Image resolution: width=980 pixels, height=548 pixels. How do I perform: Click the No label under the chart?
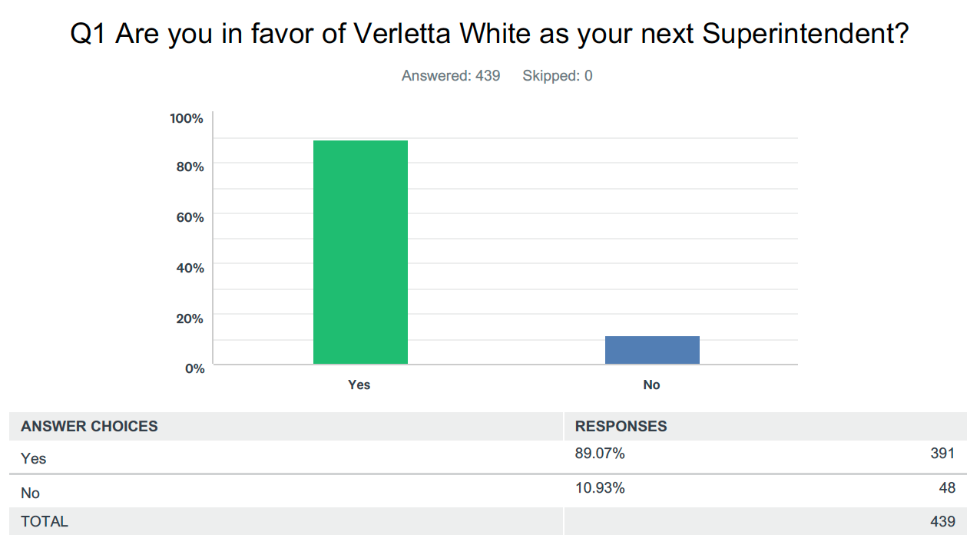pyautogui.click(x=651, y=385)
